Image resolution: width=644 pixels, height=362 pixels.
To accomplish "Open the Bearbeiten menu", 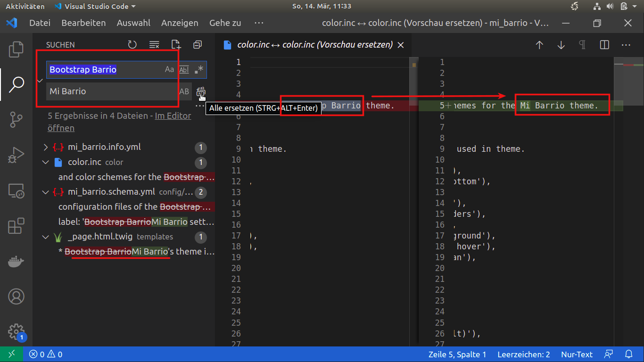I will (x=83, y=23).
